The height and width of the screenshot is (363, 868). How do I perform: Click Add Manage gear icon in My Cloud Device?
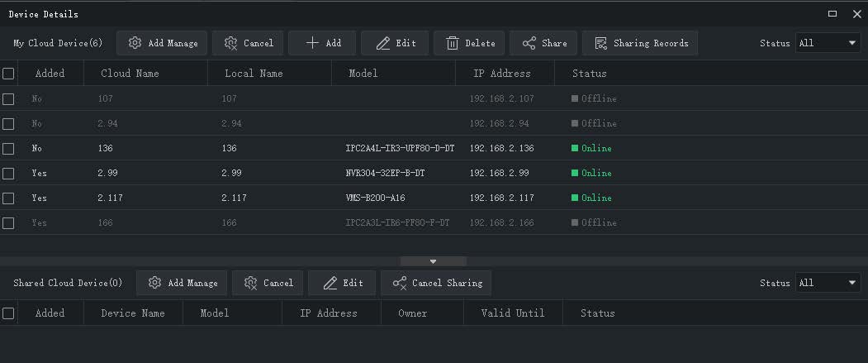(x=135, y=43)
